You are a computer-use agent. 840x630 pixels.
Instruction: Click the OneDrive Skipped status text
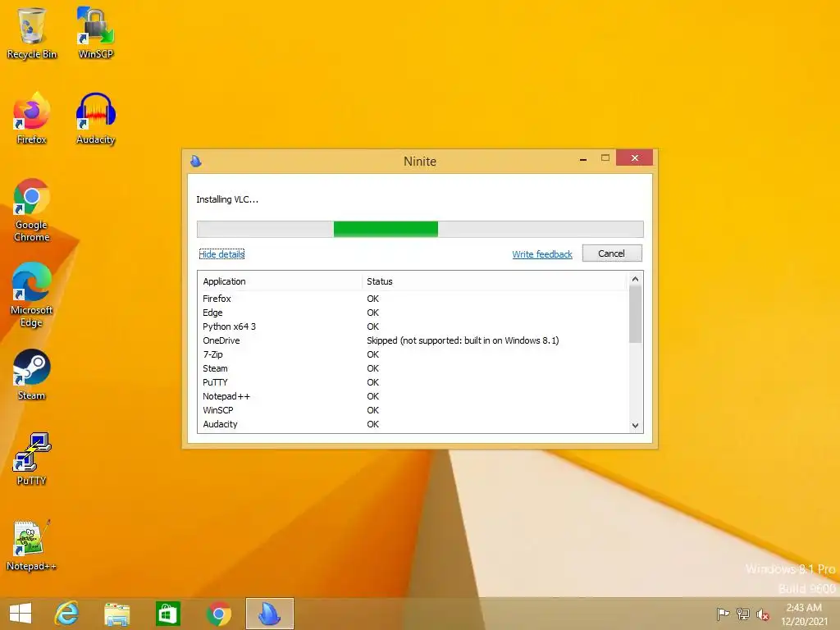point(463,340)
